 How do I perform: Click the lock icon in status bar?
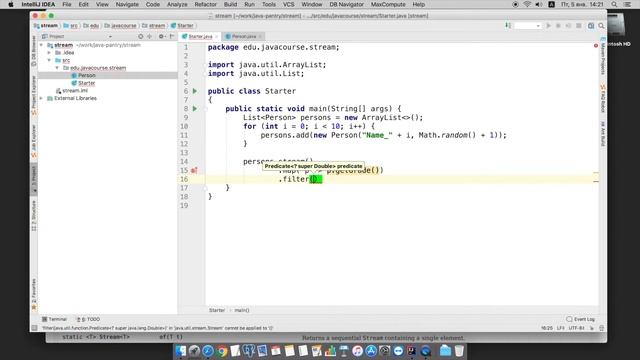point(591,328)
